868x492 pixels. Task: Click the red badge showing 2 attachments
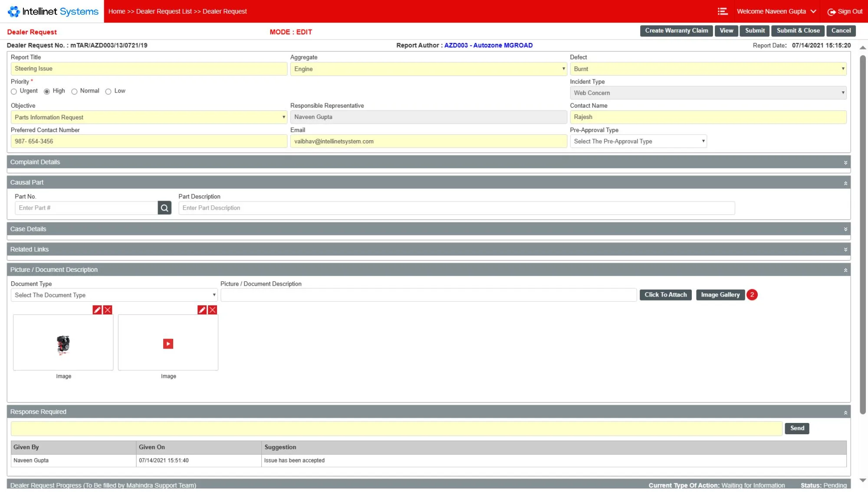pos(753,295)
